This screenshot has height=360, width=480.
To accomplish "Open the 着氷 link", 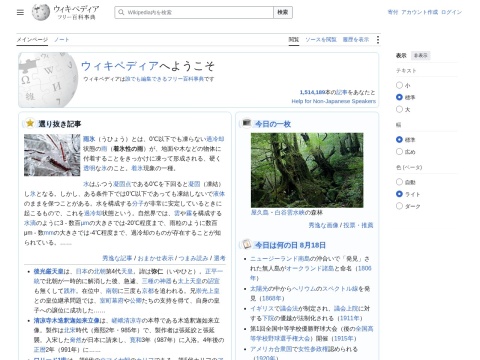I will click(x=137, y=168).
